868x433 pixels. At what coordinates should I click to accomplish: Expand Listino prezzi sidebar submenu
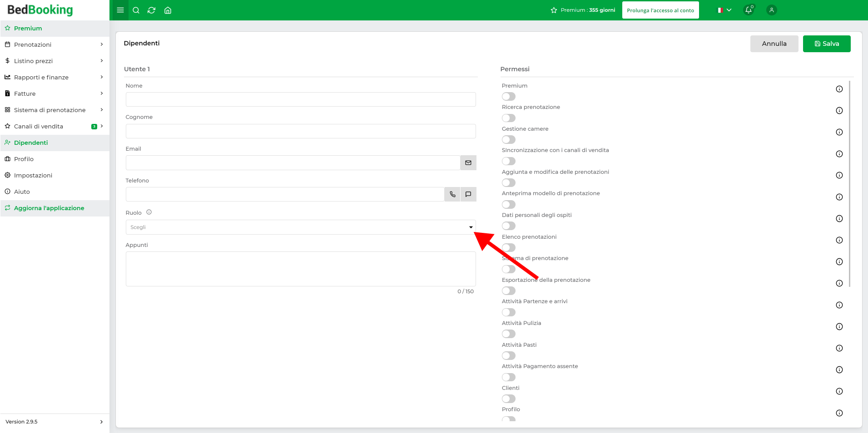[102, 61]
